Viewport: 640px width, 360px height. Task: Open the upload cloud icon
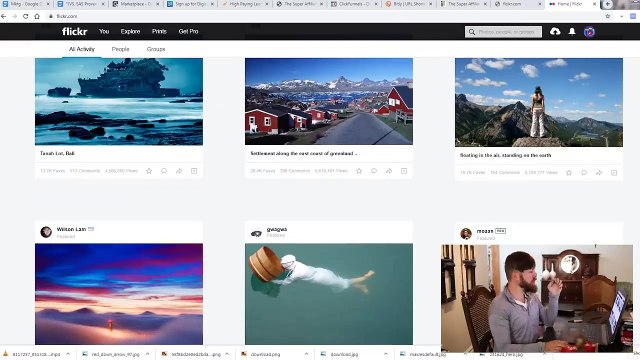click(555, 31)
